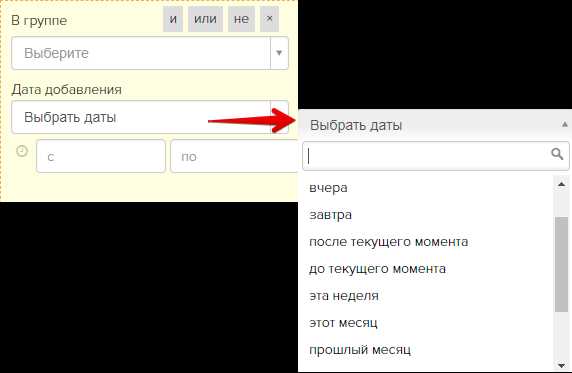The height and width of the screenshot is (373, 572).
Task: Click the dropdown list scrollbar thumb
Action: click(561, 265)
